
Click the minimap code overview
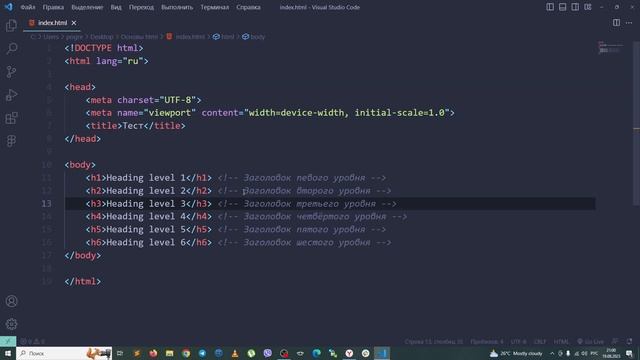(x=611, y=47)
